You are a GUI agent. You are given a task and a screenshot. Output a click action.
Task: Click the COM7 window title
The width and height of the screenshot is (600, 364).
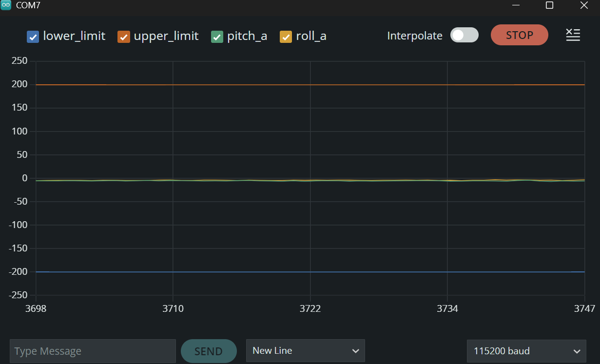click(28, 5)
